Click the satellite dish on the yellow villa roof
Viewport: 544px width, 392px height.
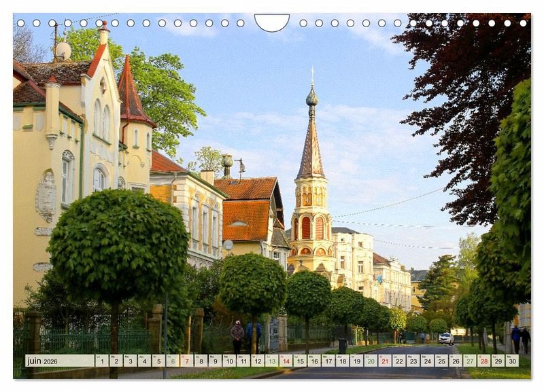coord(63,50)
